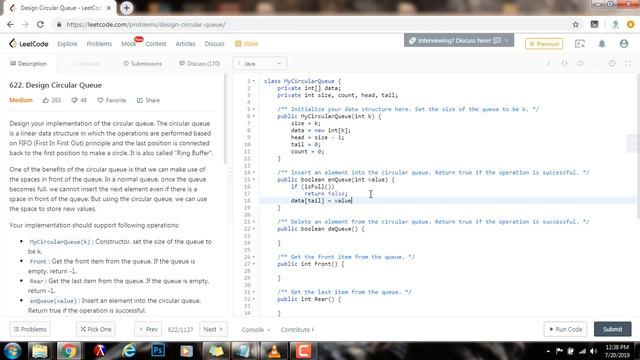This screenshot has height=360, width=640.
Task: Switch to the Description tab
Action: 29,64
